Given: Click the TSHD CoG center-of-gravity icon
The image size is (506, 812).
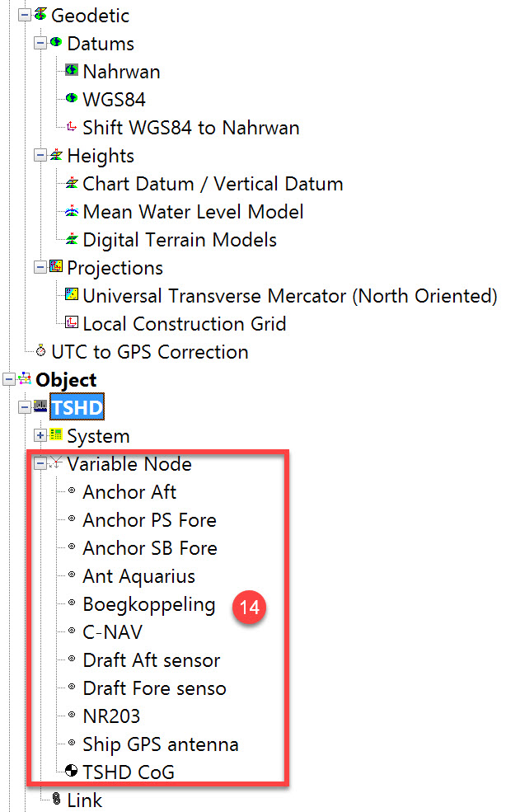Looking at the screenshot, I should tap(72, 772).
